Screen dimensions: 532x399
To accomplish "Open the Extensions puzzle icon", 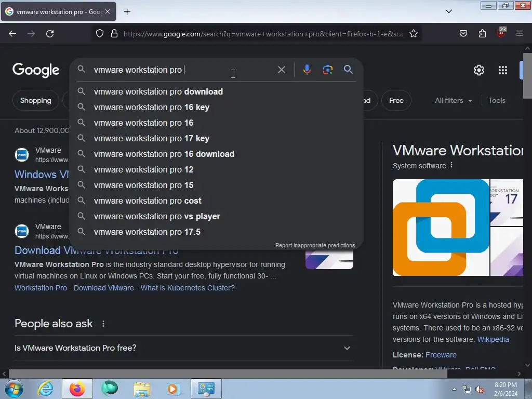I will click(482, 34).
